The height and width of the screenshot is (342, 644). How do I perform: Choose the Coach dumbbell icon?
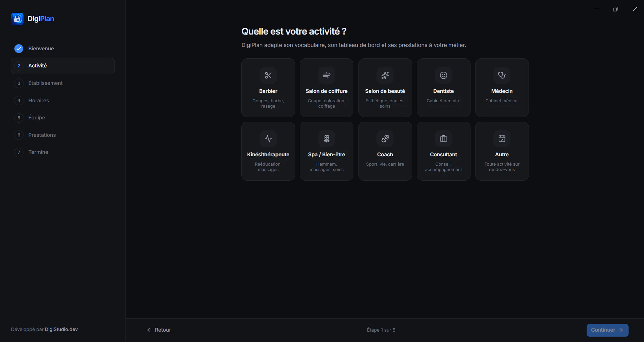(385, 139)
